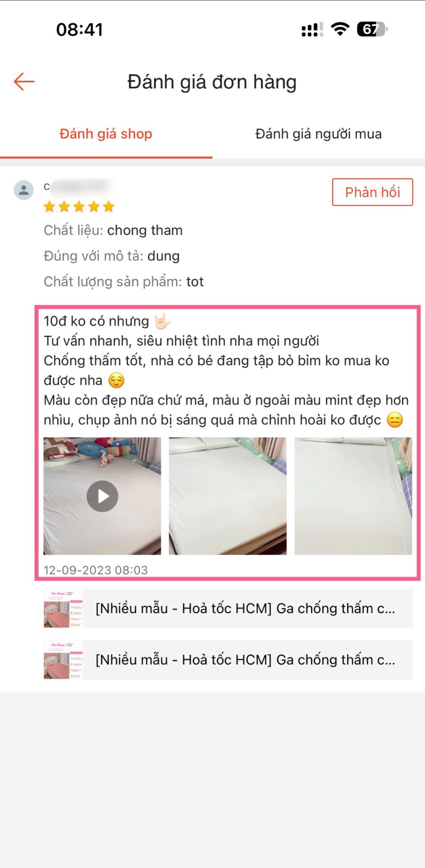Tap the battery indicator in status bar
This screenshot has height=868, width=425.
click(x=372, y=29)
